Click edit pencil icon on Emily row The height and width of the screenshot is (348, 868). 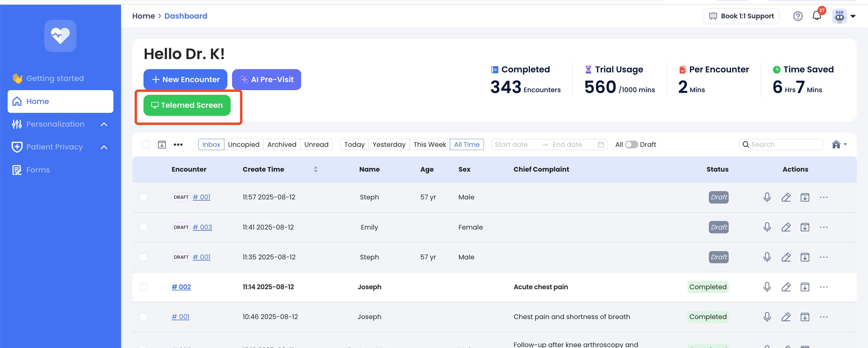tap(786, 227)
